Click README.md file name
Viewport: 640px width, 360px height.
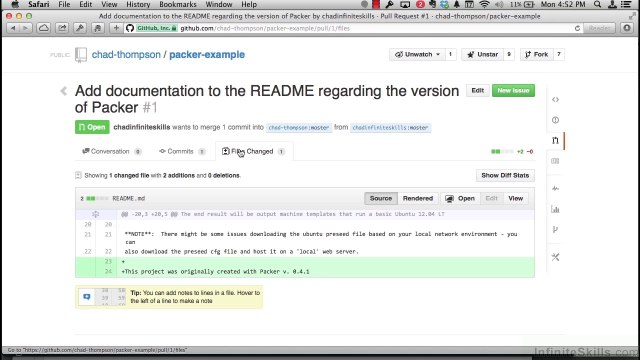129,198
